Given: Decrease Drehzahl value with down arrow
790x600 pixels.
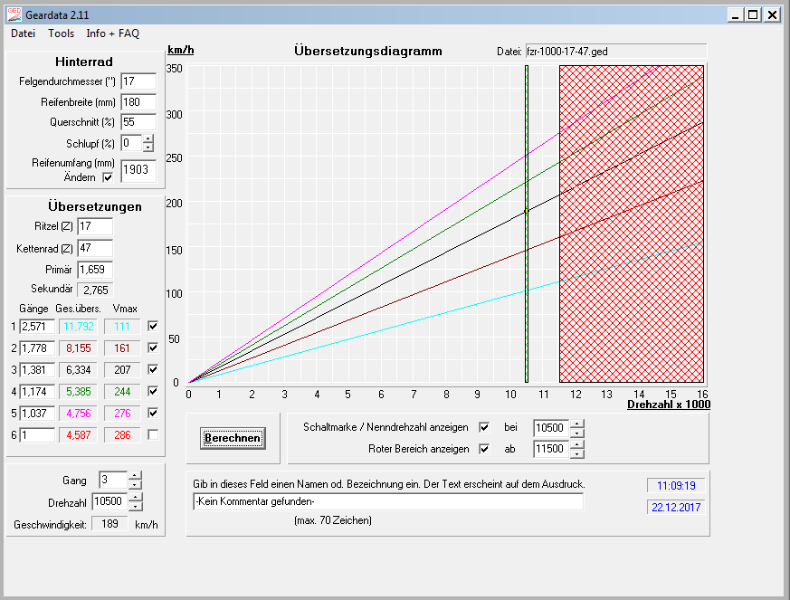Looking at the screenshot, I should [136, 506].
